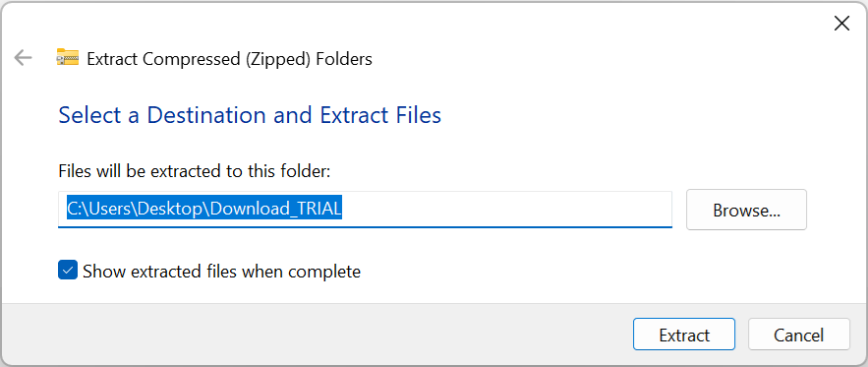Close the extract dialog with X

(x=841, y=24)
